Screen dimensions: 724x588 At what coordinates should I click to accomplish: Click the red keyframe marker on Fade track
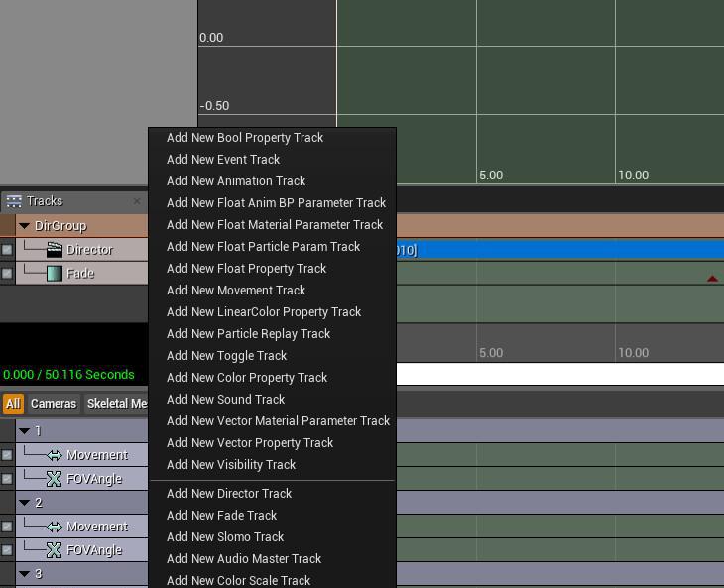712,279
